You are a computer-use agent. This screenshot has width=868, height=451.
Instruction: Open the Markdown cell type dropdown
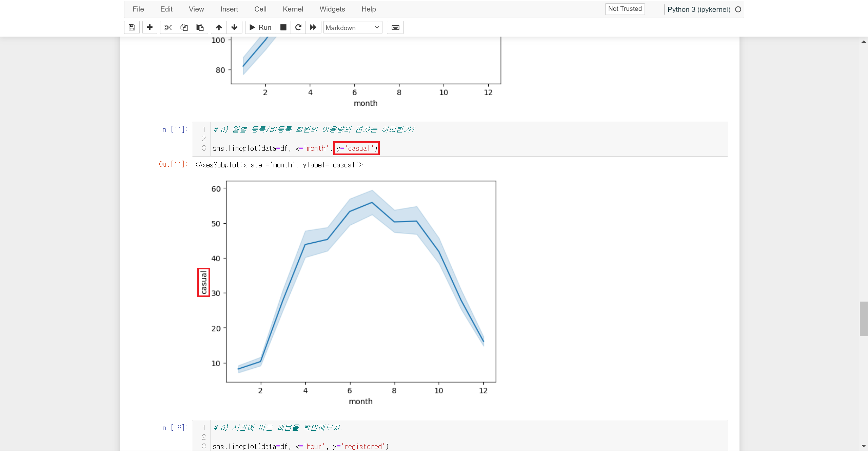pos(353,27)
